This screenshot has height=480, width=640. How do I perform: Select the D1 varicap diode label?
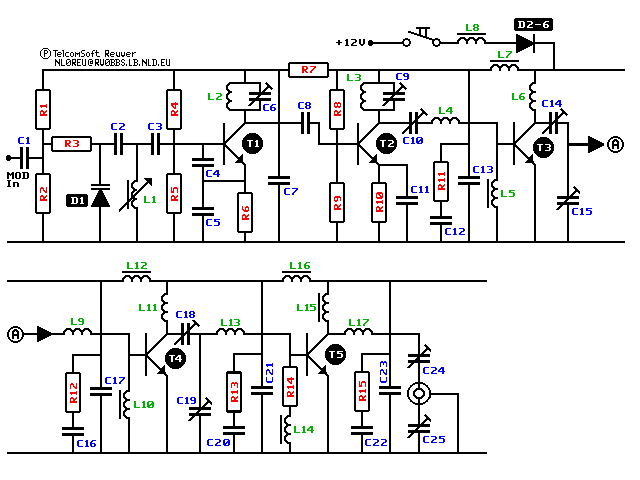pos(78,200)
